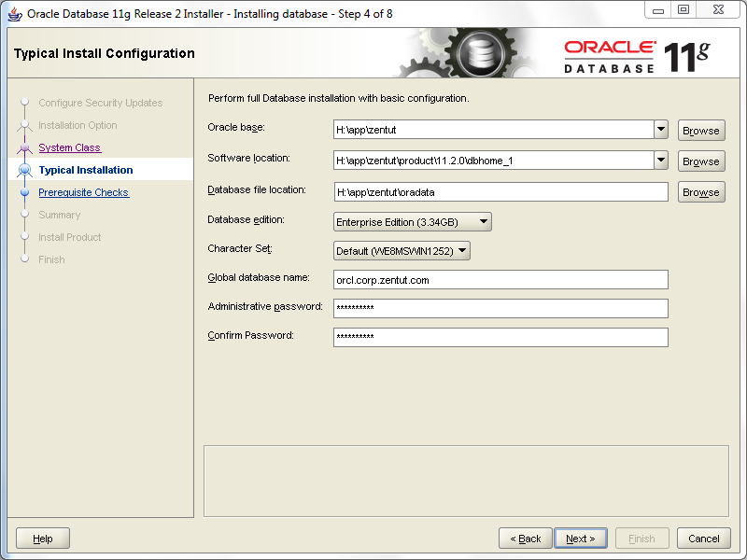The width and height of the screenshot is (747, 560).
Task: Cancel the database installation
Action: [703, 538]
